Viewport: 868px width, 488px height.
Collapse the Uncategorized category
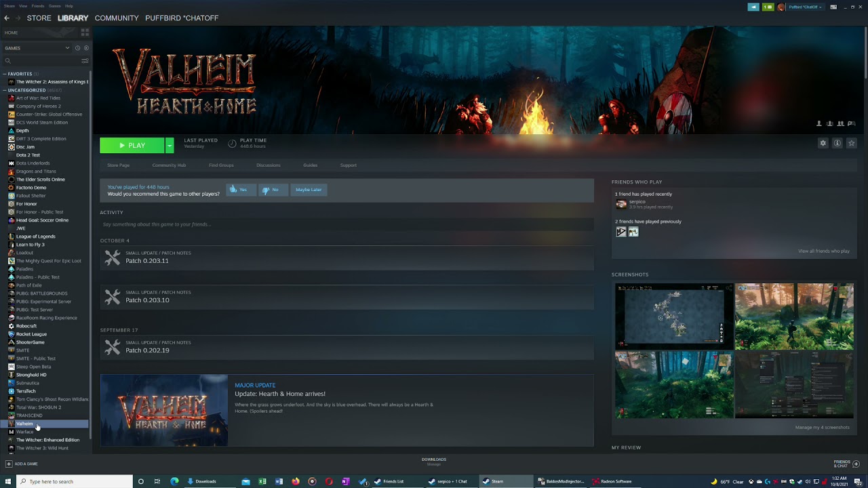(x=4, y=90)
